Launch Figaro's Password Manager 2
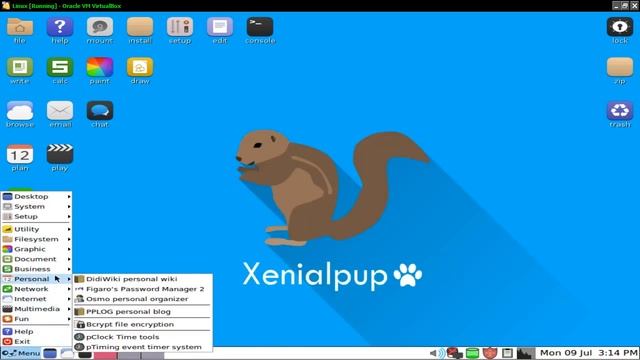Viewport: 640px width, 360px height. (143, 289)
